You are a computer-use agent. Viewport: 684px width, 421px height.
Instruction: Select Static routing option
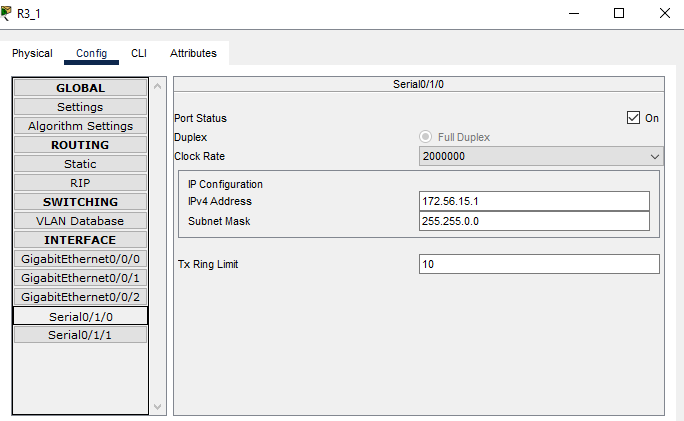click(x=80, y=164)
